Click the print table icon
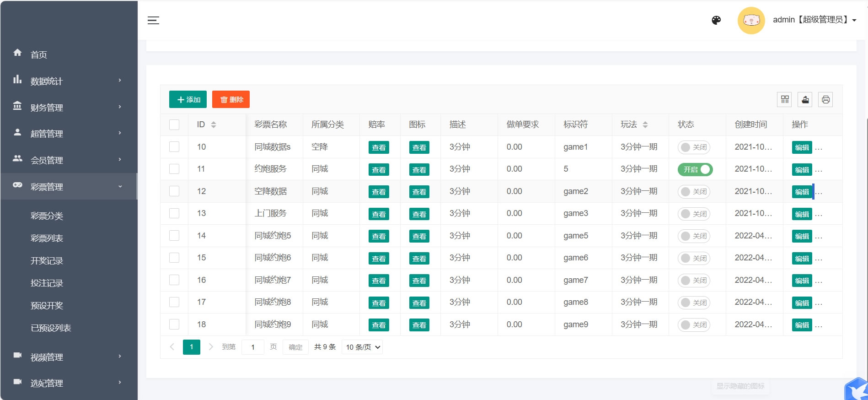The image size is (868, 400). tap(825, 99)
